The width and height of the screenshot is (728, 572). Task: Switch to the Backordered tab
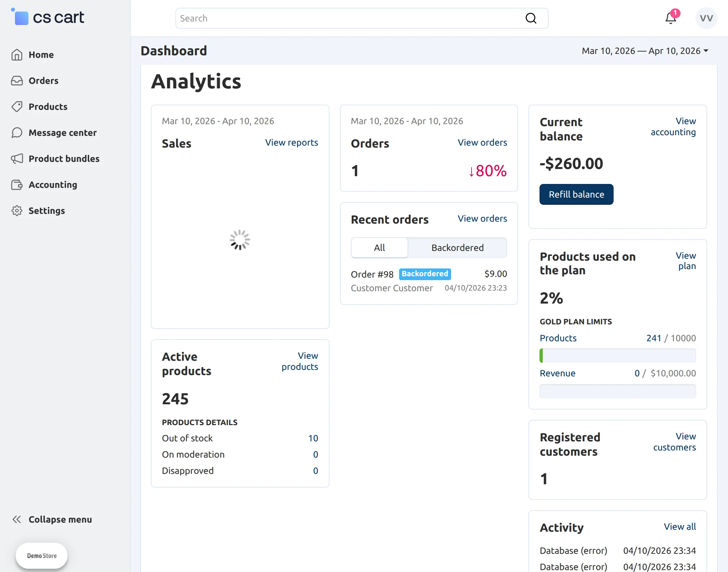click(457, 248)
